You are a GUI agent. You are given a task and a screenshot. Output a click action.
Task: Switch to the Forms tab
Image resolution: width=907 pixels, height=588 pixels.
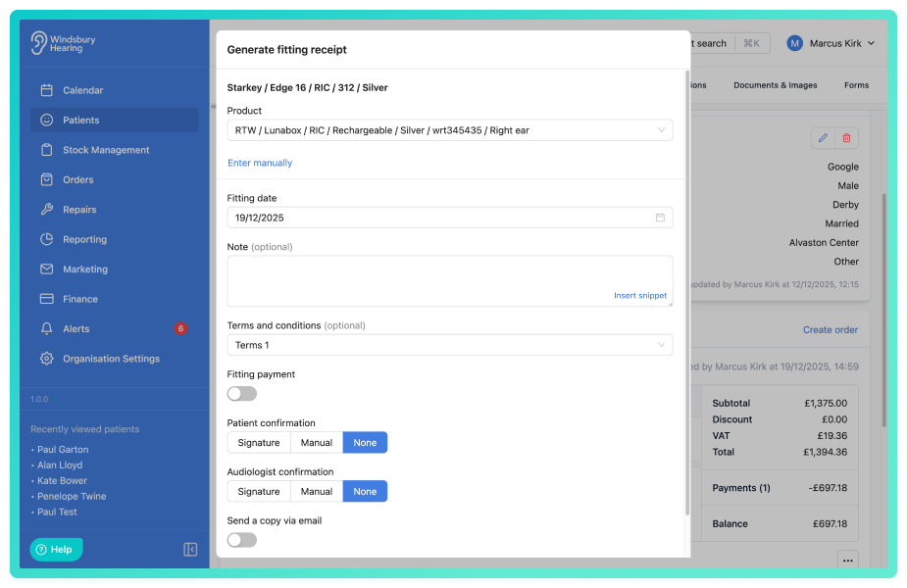click(856, 85)
